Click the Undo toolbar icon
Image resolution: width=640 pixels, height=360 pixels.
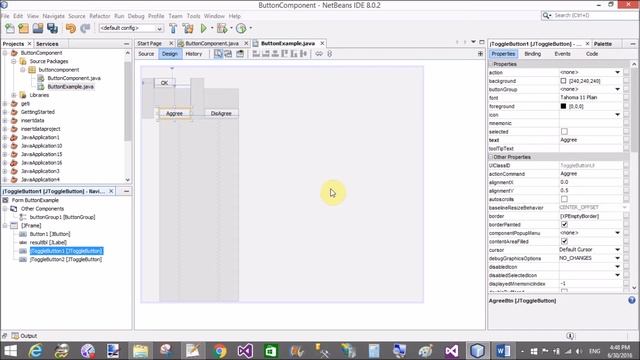click(x=71, y=28)
